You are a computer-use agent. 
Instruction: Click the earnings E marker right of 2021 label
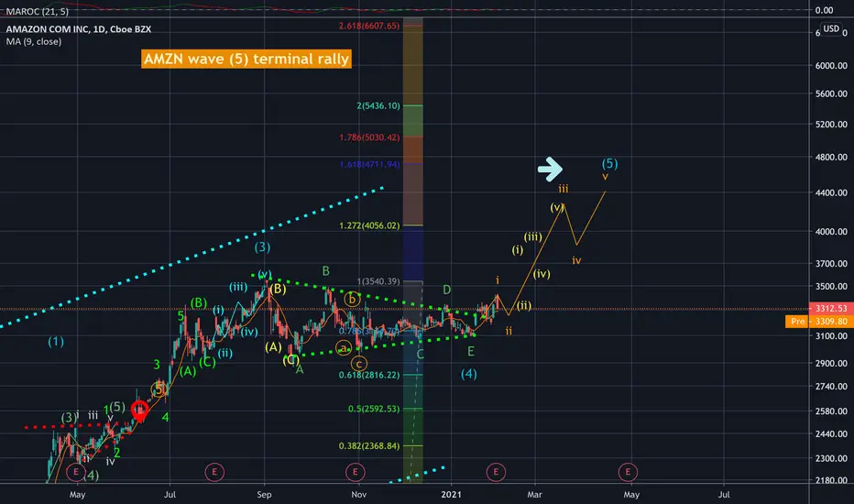tap(496, 472)
